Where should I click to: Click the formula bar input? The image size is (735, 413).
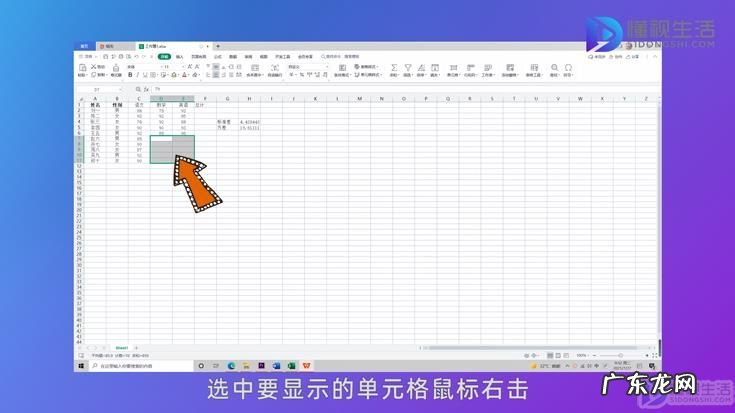(403, 89)
